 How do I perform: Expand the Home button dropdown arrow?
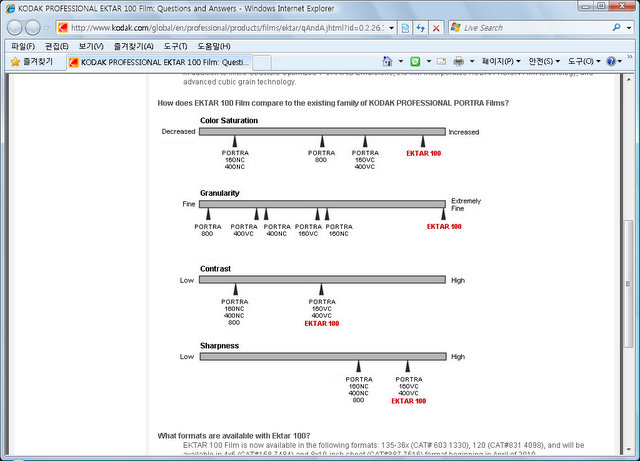[401, 61]
